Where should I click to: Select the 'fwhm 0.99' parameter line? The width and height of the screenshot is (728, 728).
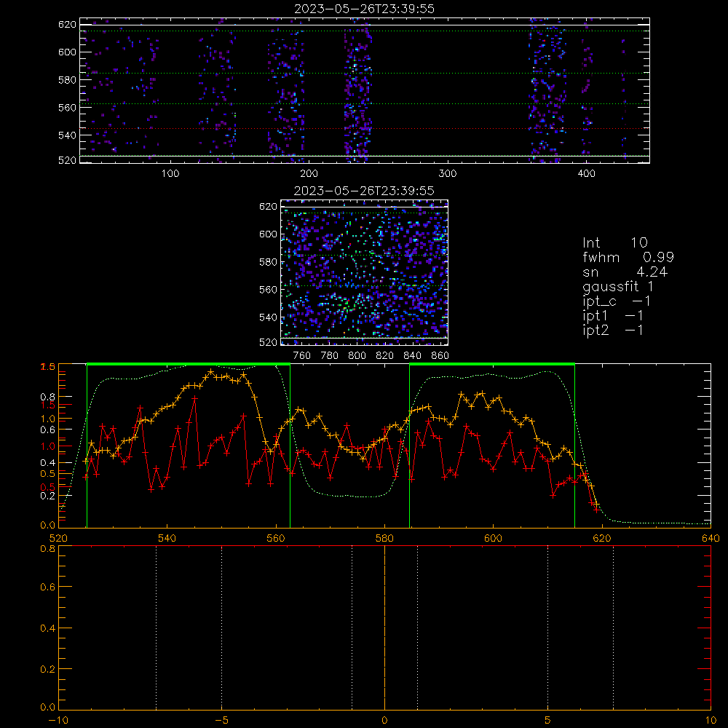628,257
